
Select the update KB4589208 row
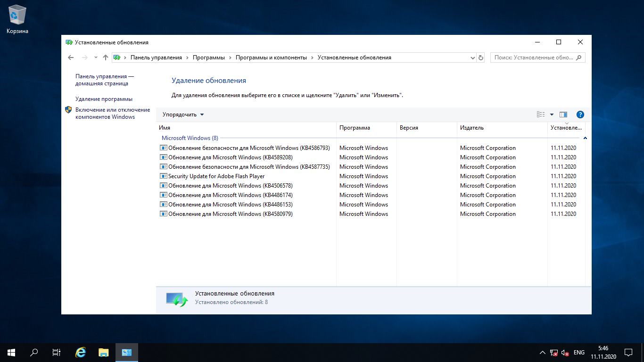[x=371, y=157]
